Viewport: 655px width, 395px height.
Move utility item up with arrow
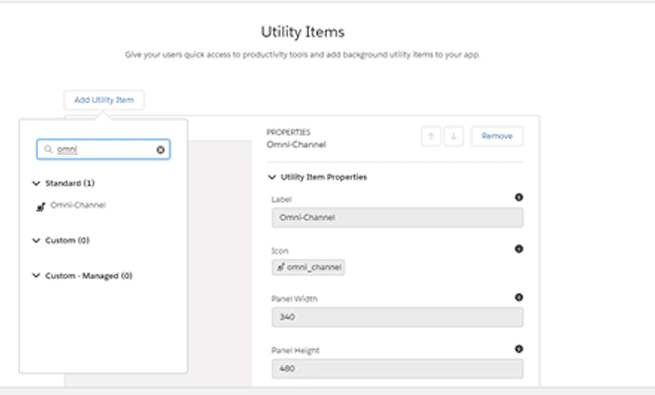(431, 136)
